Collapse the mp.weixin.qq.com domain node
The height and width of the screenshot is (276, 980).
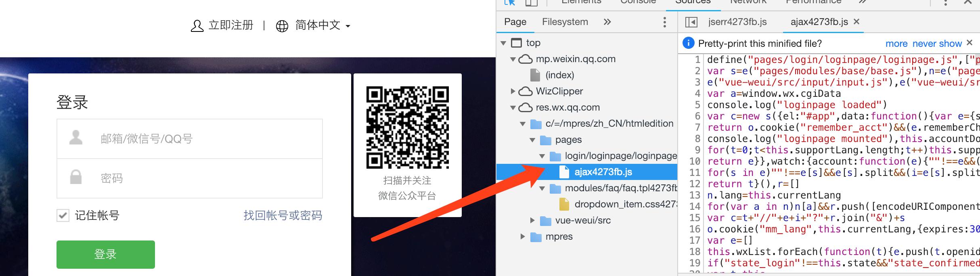click(513, 59)
